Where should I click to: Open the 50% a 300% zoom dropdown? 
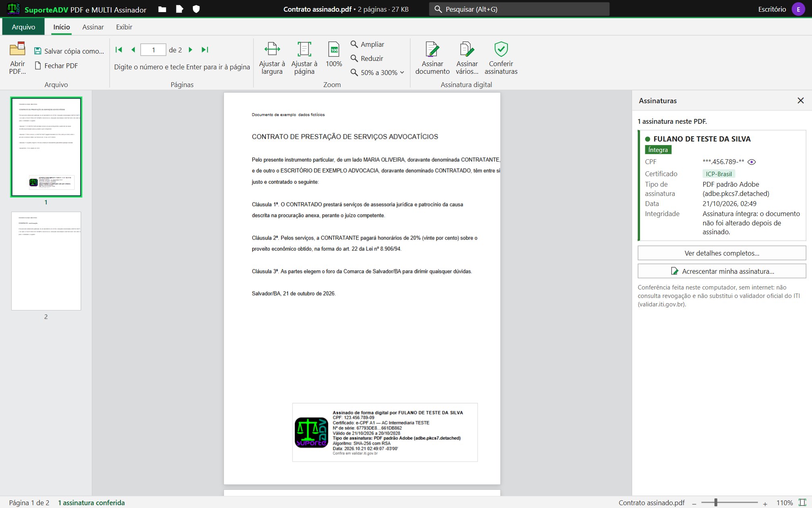coord(377,72)
